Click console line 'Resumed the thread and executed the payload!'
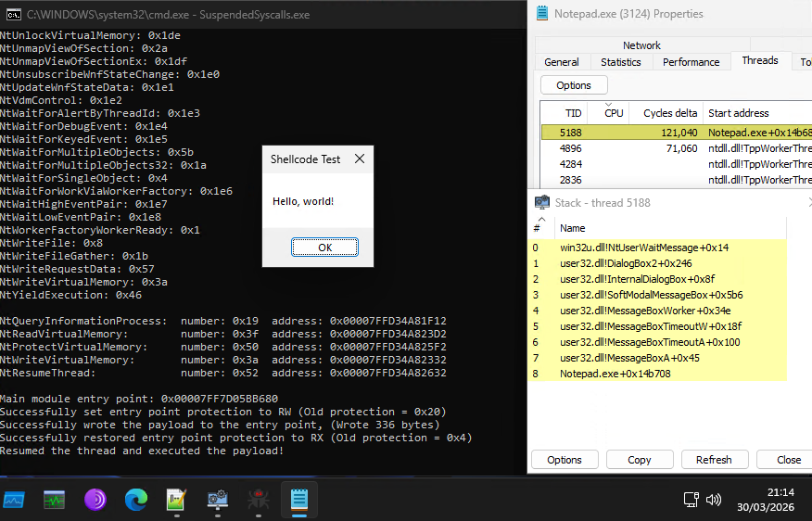Image resolution: width=812 pixels, height=521 pixels. tap(142, 451)
